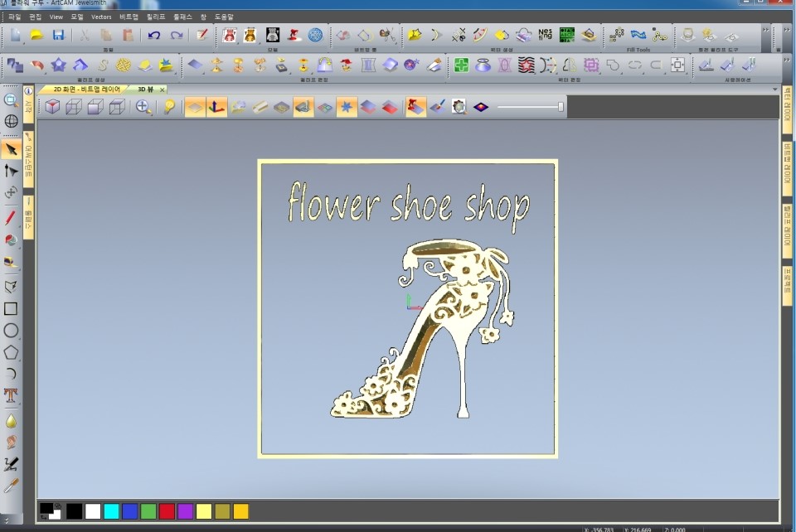
Task: Save the model with the floppy disk icon
Action: pyautogui.click(x=58, y=35)
